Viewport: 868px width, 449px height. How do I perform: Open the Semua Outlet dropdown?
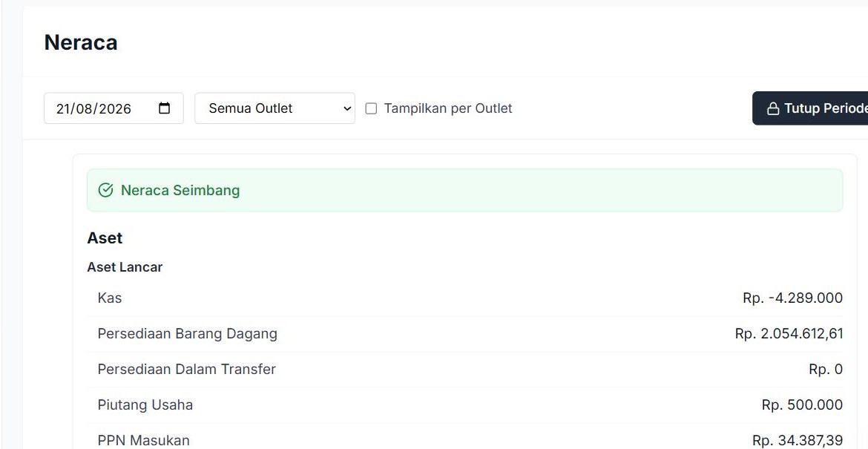coord(274,108)
